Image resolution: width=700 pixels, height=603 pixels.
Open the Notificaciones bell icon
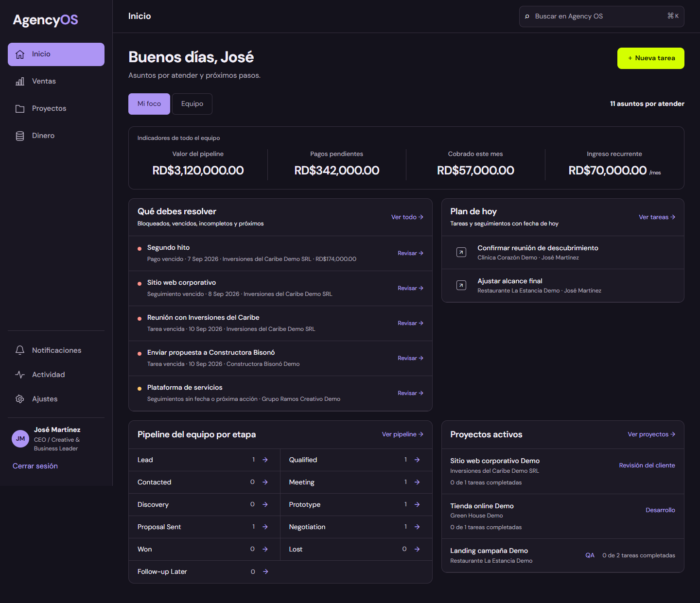click(20, 350)
